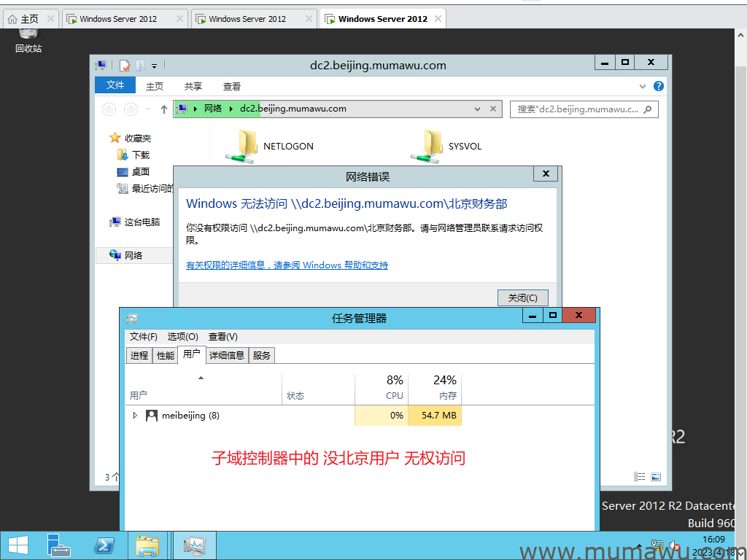The image size is (747, 560).
Task: Switch to the 性能 tab in Task Manager
Action: click(164, 355)
